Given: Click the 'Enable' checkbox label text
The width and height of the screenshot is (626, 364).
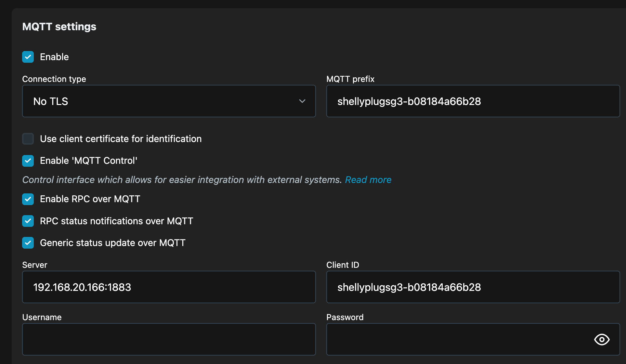Looking at the screenshot, I should tap(54, 57).
